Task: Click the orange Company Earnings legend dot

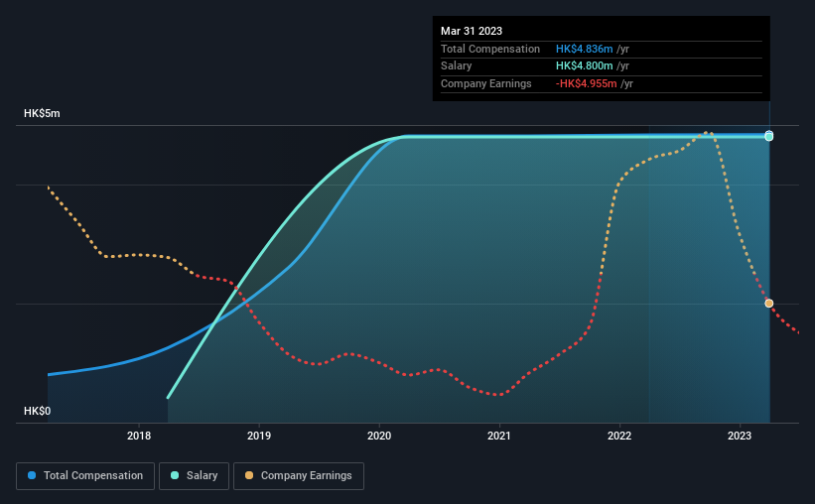Action: pyautogui.click(x=249, y=475)
